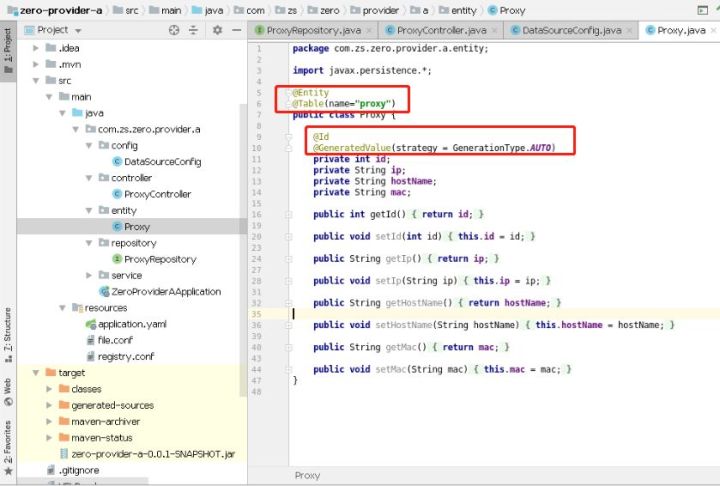Hide the Project panel with minus icon
Screen dimensions: 720x486
tap(236, 30)
